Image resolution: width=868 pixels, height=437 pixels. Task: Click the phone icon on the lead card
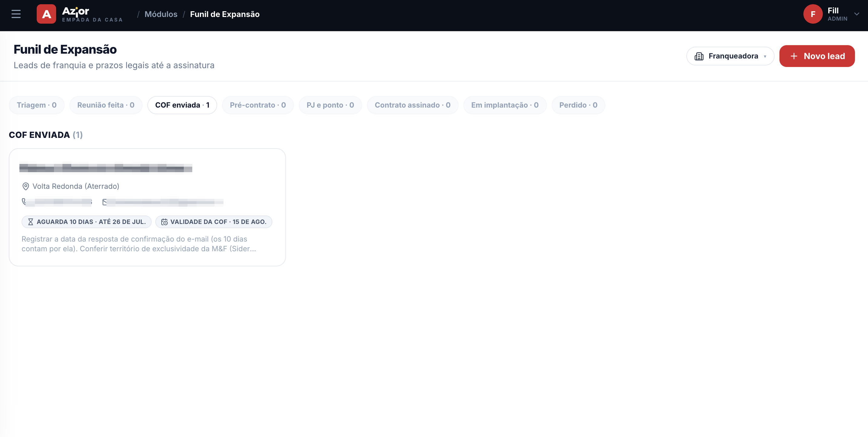point(24,202)
